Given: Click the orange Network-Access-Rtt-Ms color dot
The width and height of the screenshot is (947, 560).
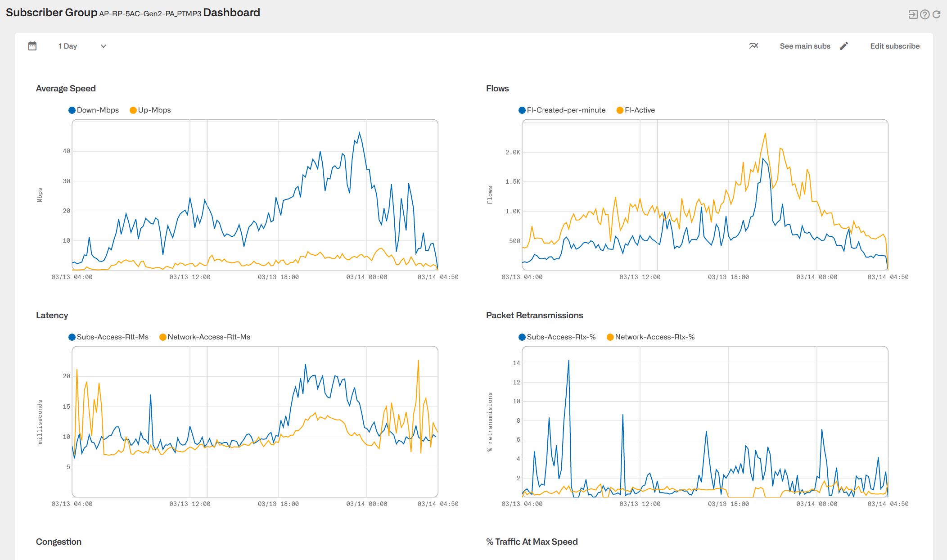Looking at the screenshot, I should tap(162, 337).
